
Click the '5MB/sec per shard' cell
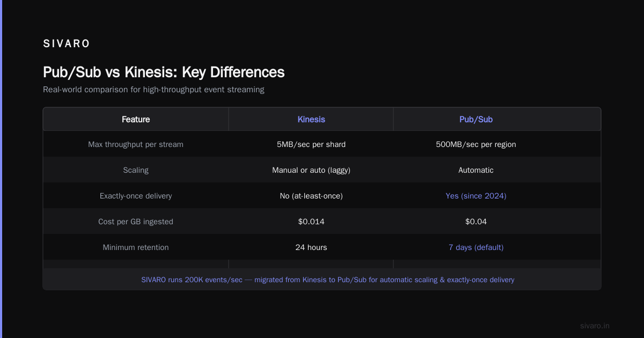pos(311,144)
